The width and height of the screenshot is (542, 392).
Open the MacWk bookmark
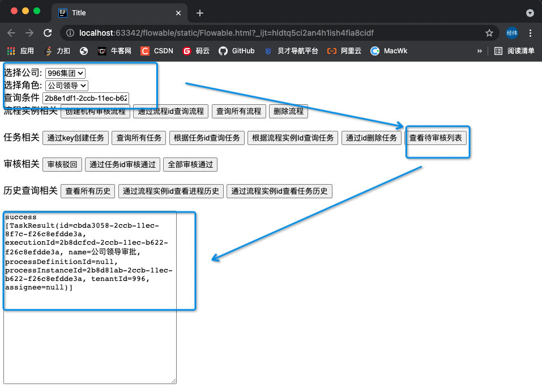coord(389,51)
